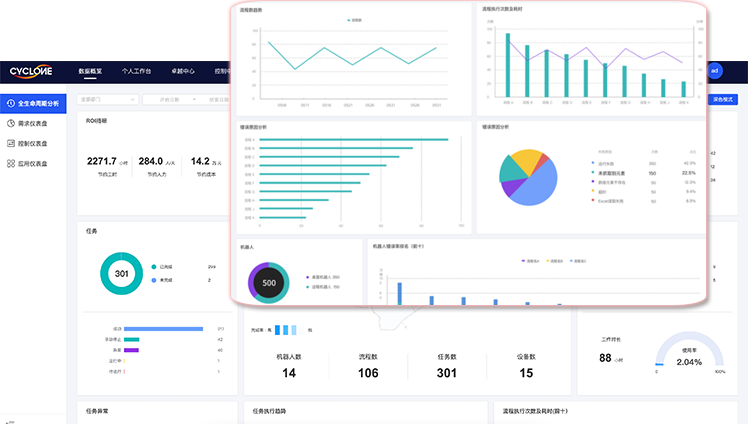Viewport: 748px width, 425px height.
Task: Click the topmost bar in horizontal bar chart
Action: tap(353, 140)
